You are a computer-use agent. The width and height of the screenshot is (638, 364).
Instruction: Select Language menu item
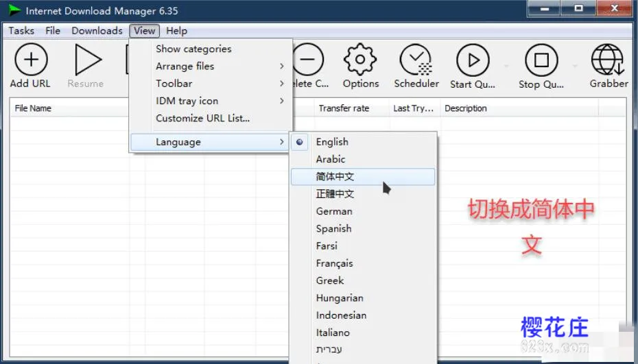tap(211, 142)
